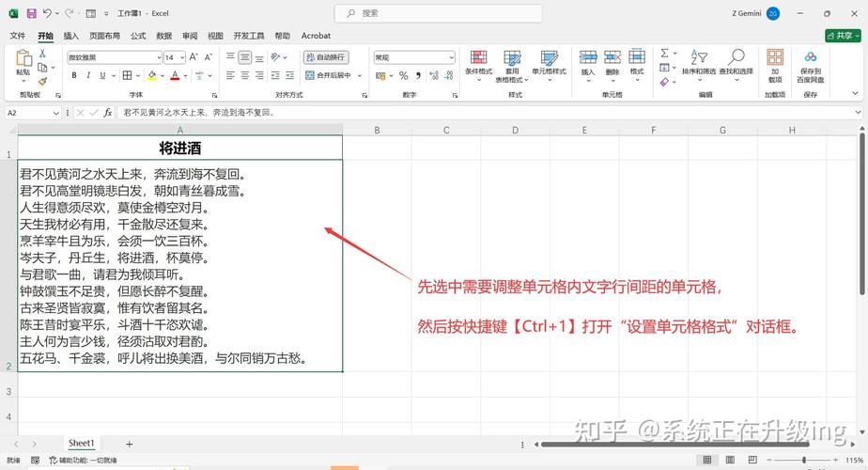Viewport: 868px width, 470px height.
Task: Click the 搜索 search box
Action: click(x=439, y=13)
